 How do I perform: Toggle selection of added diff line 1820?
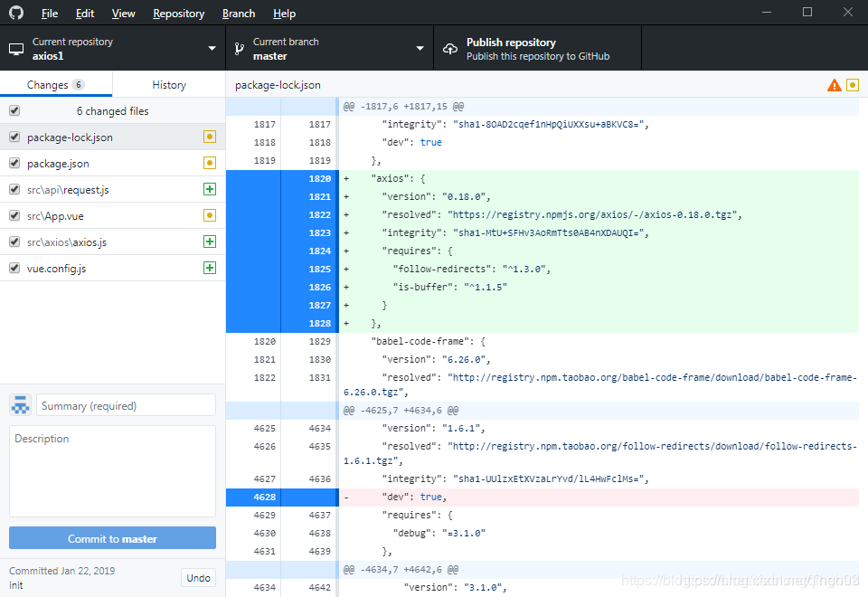[282, 178]
